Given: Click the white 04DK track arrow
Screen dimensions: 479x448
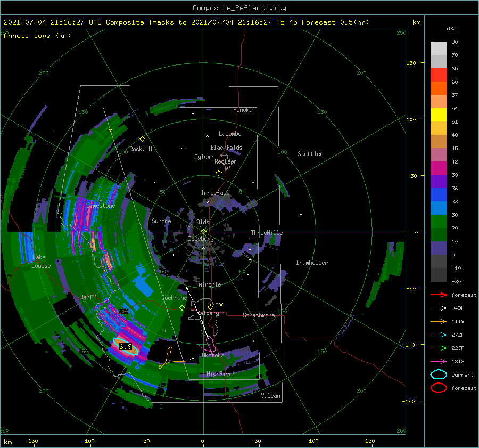Looking at the screenshot, I should click(x=439, y=308).
